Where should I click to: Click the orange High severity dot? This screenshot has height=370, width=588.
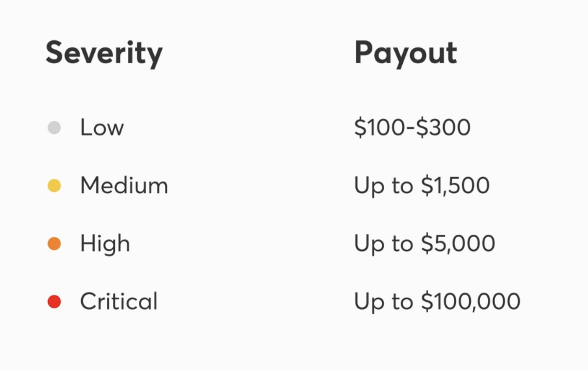point(54,244)
